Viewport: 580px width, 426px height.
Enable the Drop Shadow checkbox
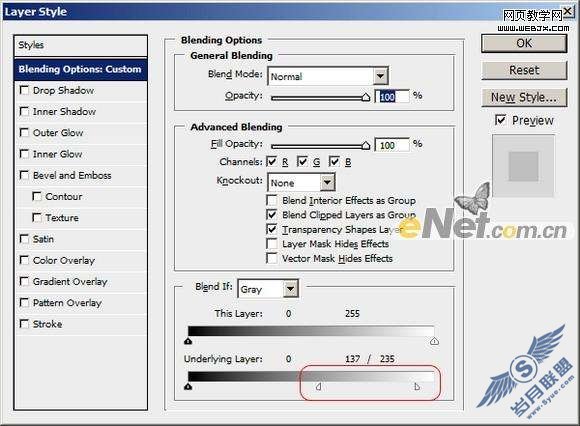[24, 90]
